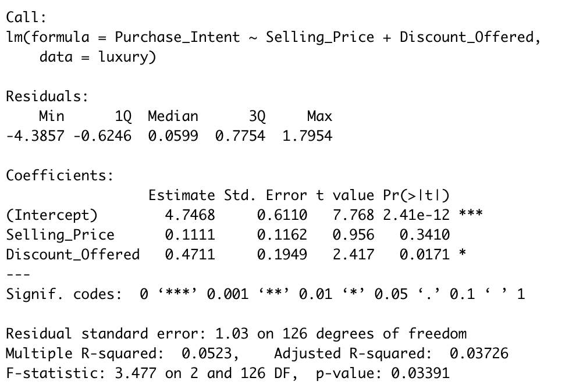576x392 pixels.
Task: Click the Max residual value 1.7954
Action: point(307,136)
